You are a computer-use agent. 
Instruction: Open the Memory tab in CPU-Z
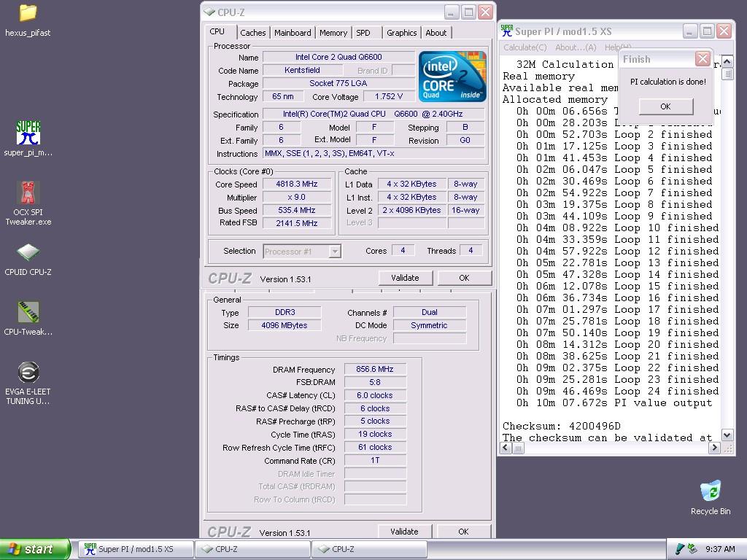tap(333, 33)
